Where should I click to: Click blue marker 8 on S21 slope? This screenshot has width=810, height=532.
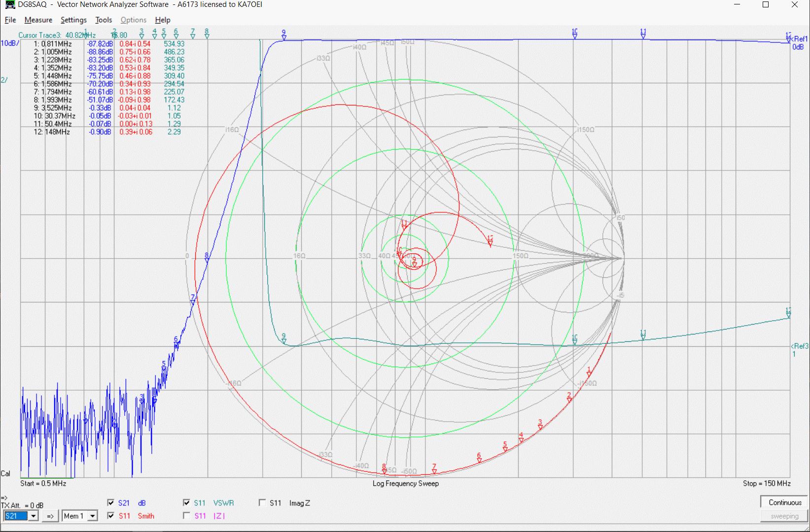[x=207, y=258]
